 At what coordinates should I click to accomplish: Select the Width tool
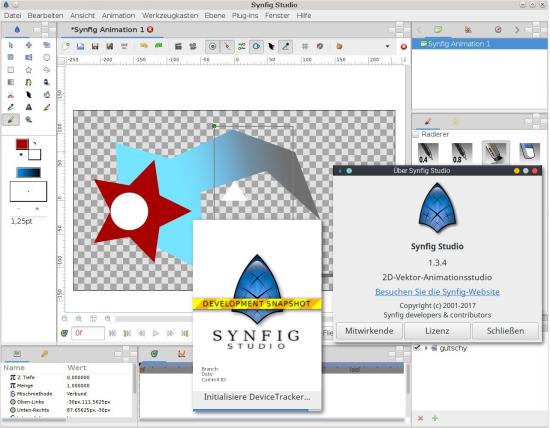29,95
